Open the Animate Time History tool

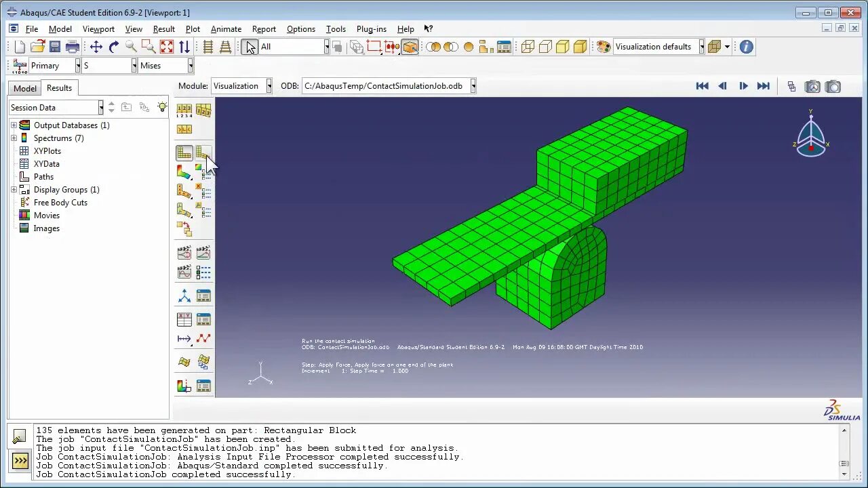click(x=202, y=251)
